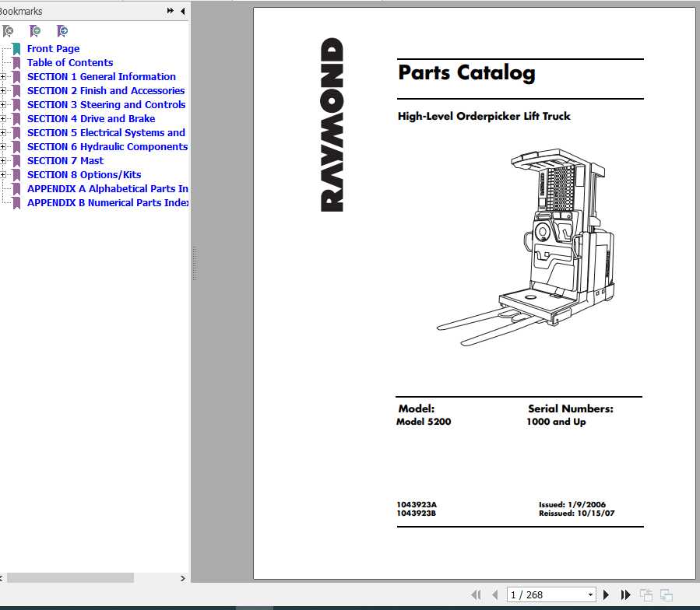Go to the previous page
Screen dimensions: 700x610
click(494, 595)
